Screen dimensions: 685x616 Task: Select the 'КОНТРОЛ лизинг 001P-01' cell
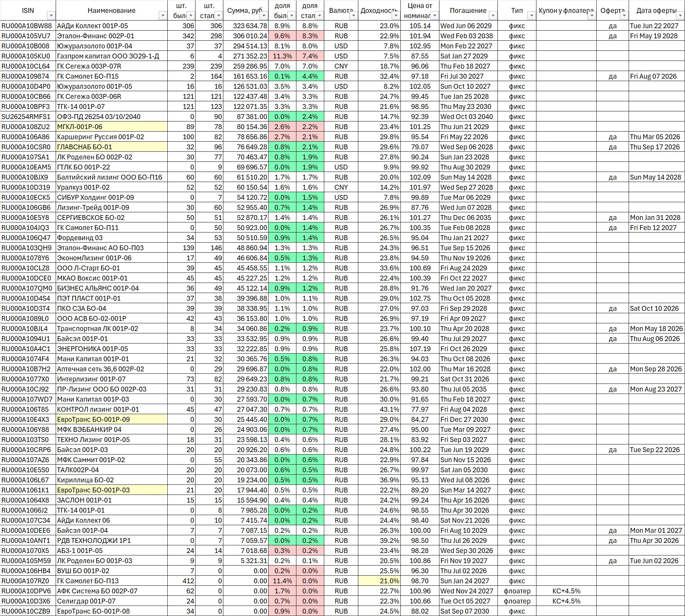tap(112, 409)
